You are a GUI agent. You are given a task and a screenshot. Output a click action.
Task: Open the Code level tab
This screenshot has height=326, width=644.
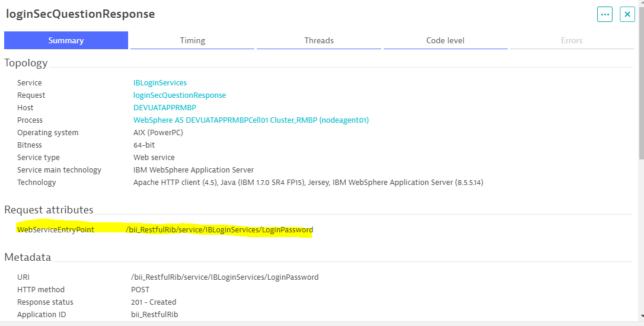(445, 40)
